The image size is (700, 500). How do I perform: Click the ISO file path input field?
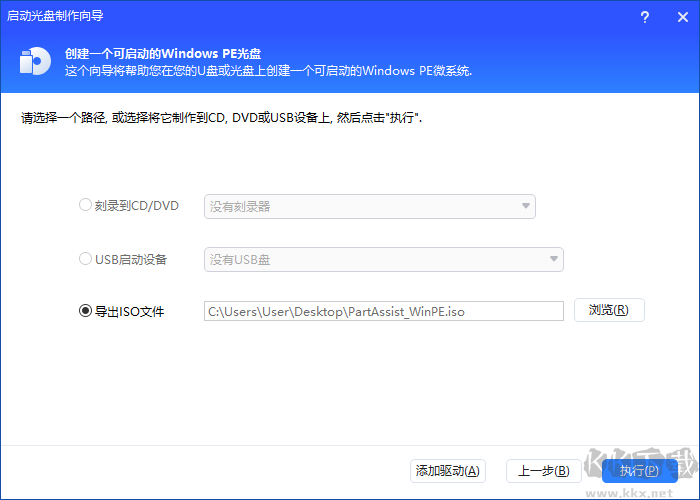384,311
